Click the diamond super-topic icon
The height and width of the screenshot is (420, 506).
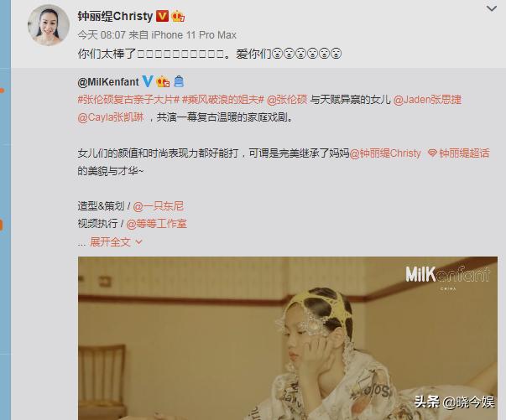tap(432, 153)
